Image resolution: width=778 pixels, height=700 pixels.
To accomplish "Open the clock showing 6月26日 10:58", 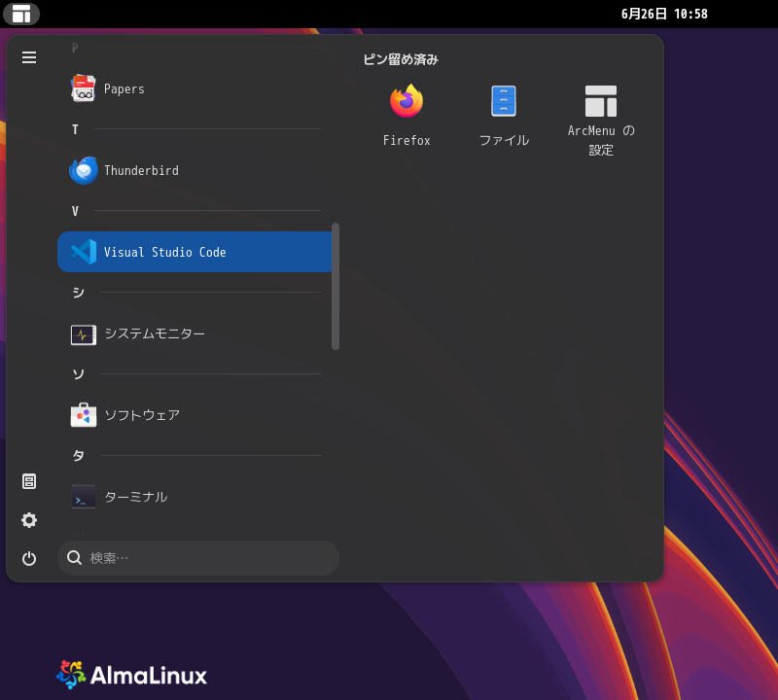I will 664,14.
